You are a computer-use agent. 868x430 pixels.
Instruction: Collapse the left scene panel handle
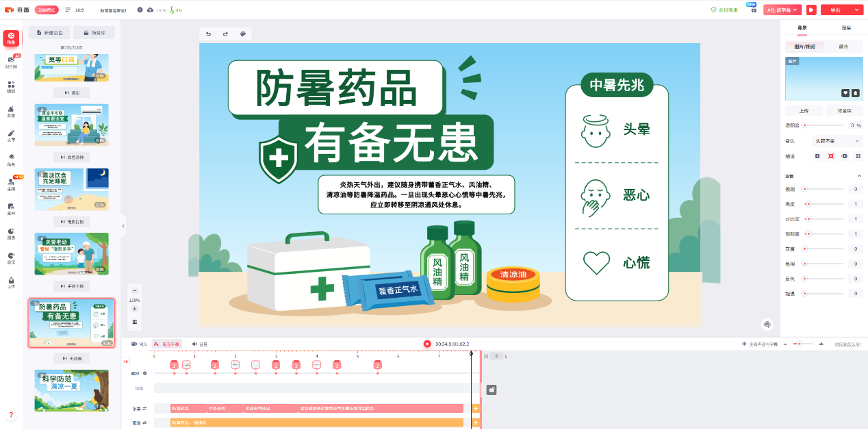pyautogui.click(x=123, y=225)
